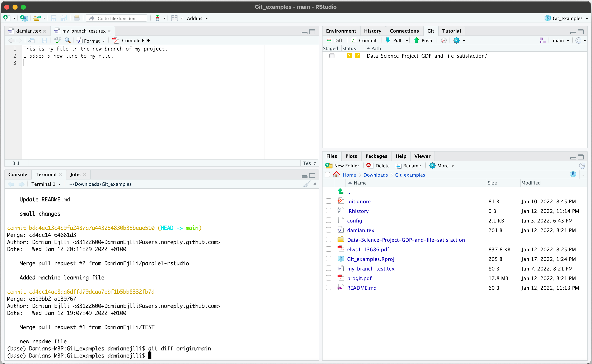Viewport: 592px width, 364px height.
Task: Check the README.md file checkbox
Action: tap(328, 288)
